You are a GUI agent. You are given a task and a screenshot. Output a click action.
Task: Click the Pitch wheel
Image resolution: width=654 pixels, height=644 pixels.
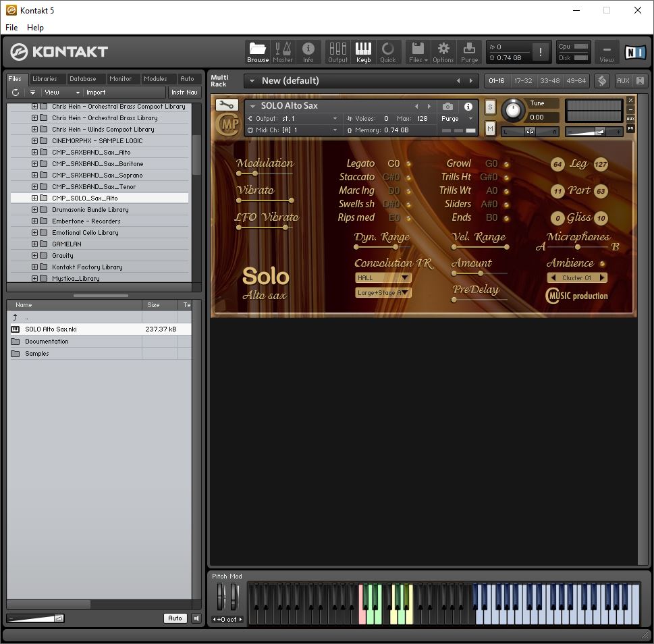(x=220, y=597)
